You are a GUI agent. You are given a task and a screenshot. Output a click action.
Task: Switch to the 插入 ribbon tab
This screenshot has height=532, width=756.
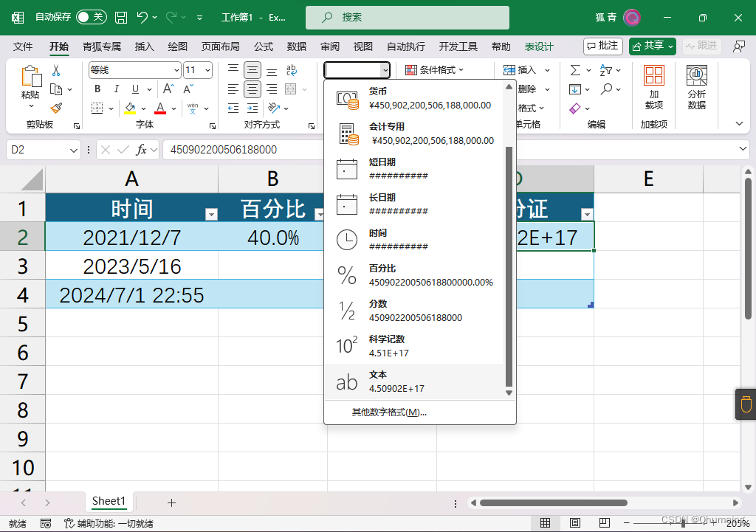pos(144,46)
